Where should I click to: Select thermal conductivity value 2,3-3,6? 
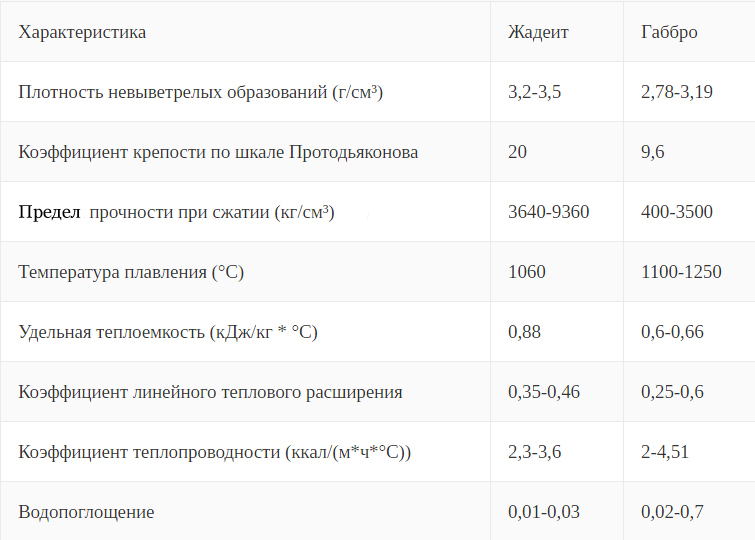(534, 452)
